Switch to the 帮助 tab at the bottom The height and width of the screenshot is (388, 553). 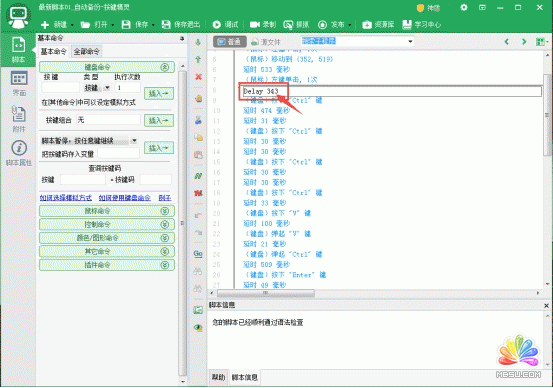tap(218, 377)
